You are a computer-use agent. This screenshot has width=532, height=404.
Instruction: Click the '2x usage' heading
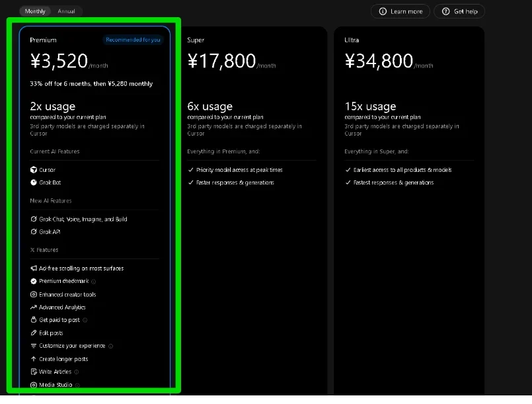tap(53, 106)
